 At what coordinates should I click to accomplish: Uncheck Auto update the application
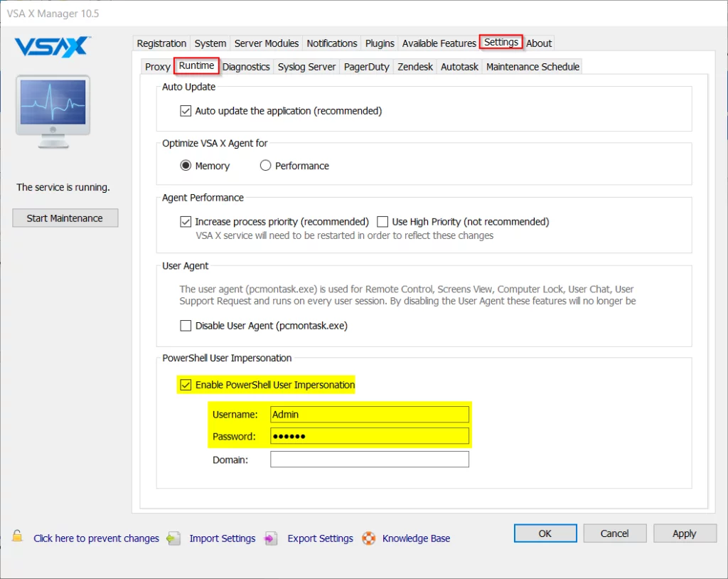pos(186,111)
